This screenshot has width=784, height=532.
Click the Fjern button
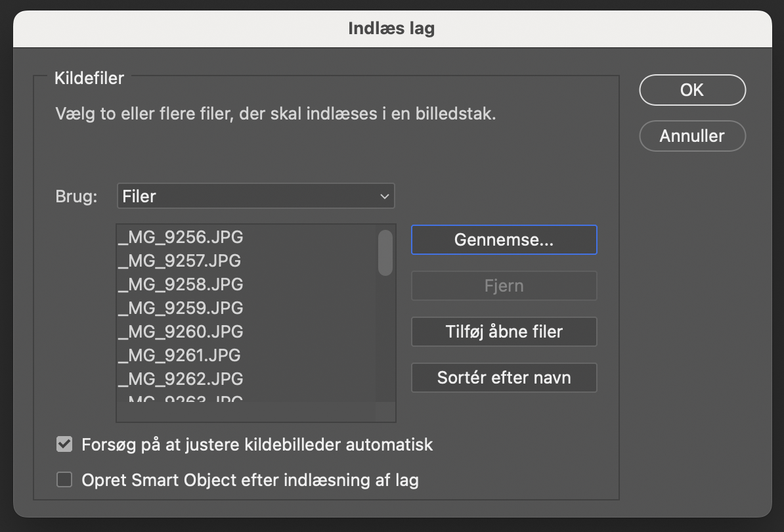pyautogui.click(x=504, y=286)
